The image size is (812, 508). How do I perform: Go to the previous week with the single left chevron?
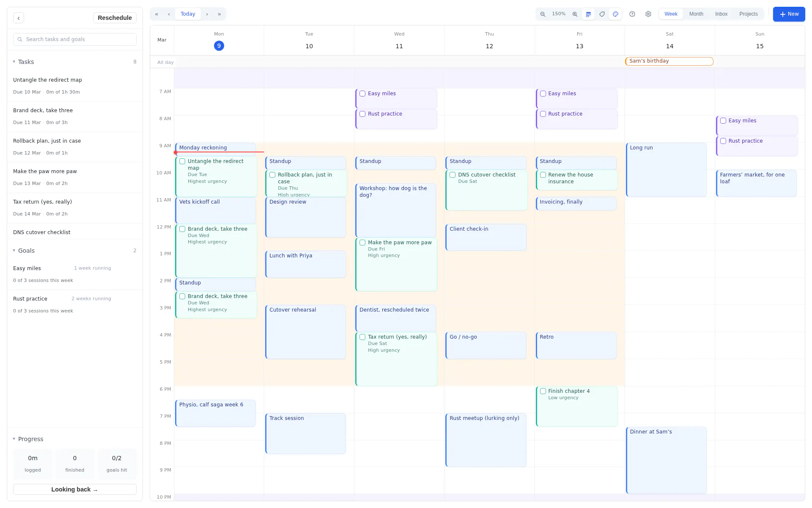tap(169, 14)
